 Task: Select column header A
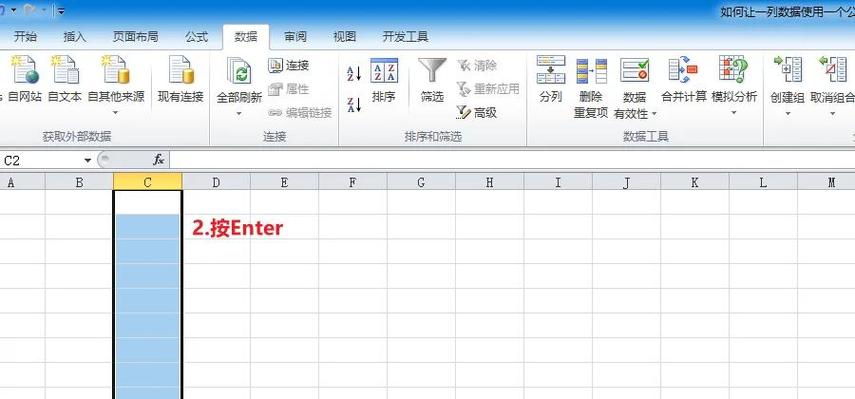(x=22, y=182)
